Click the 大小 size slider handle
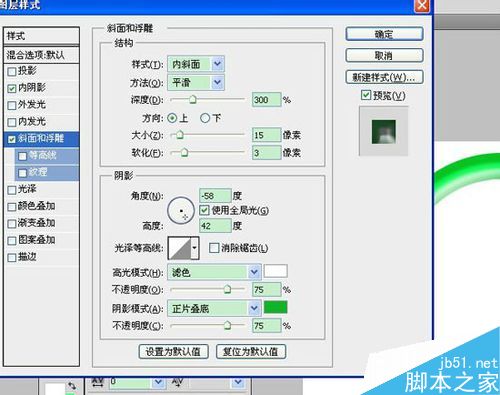The image size is (500, 395). coord(180,135)
